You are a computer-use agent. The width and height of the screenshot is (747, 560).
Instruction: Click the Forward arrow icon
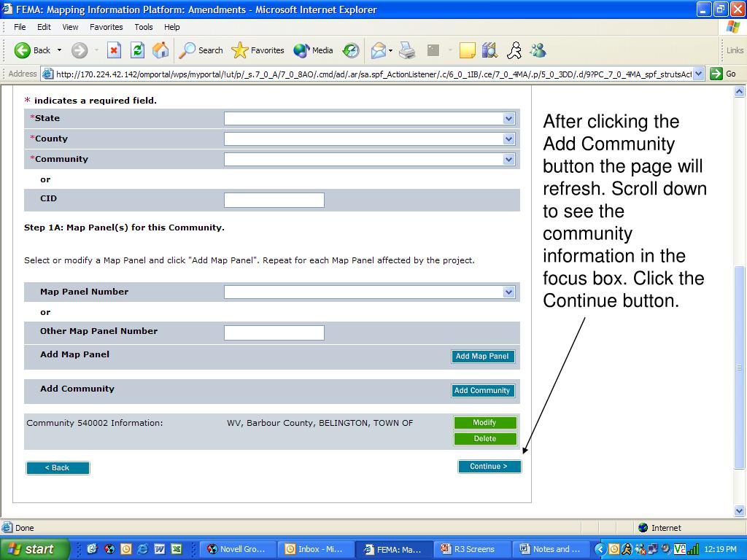click(x=80, y=50)
